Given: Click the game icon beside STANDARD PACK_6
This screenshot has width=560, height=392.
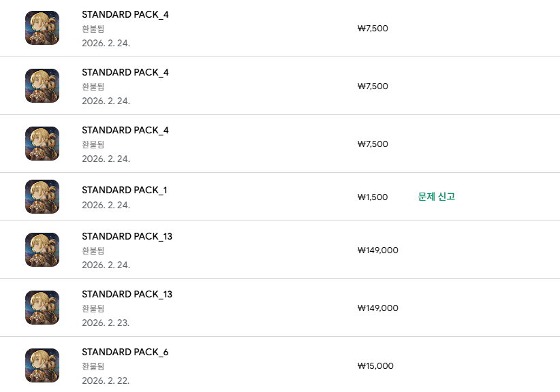Looking at the screenshot, I should (x=42, y=365).
